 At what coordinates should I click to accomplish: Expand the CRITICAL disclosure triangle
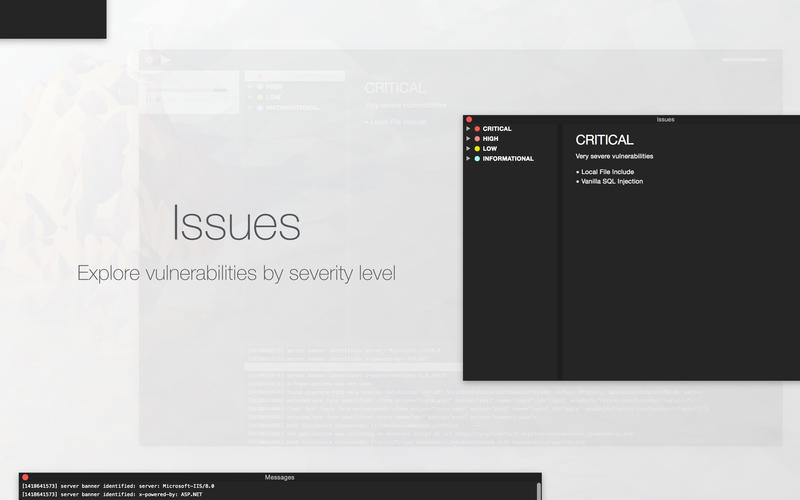pyautogui.click(x=468, y=129)
